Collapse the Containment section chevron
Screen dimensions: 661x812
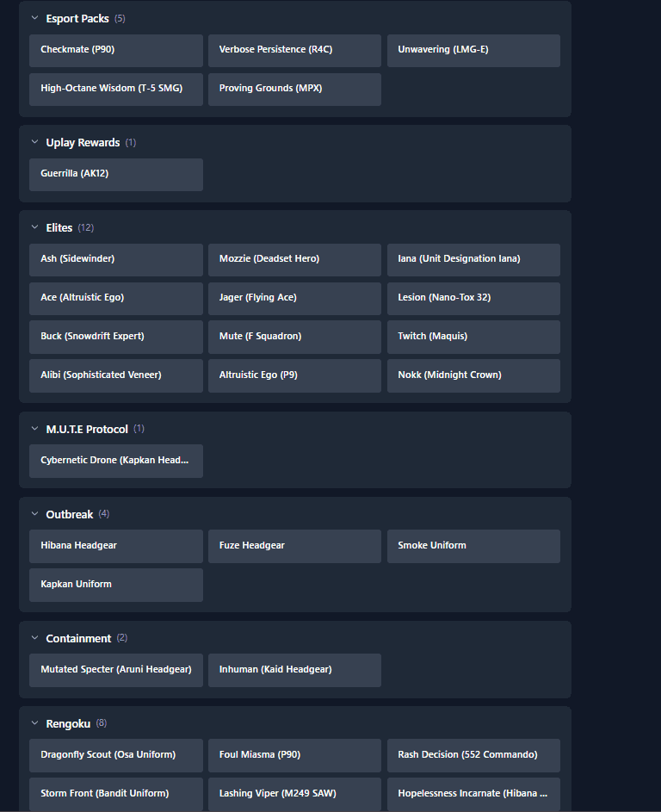pos(35,638)
